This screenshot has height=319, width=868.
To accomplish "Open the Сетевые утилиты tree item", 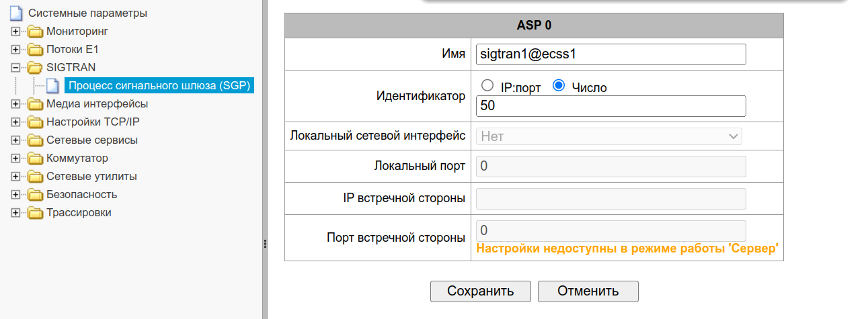I will 91,176.
